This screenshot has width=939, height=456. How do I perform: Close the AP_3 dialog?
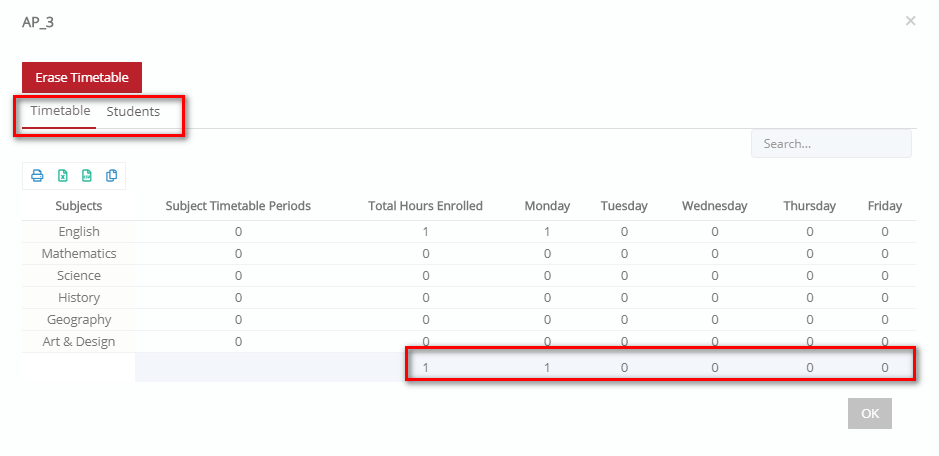910,21
